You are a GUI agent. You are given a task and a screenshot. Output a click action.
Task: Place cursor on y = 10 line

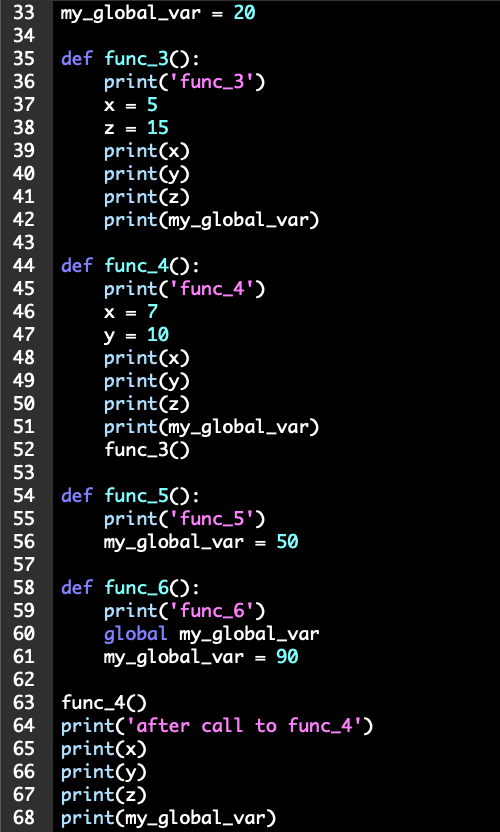[x=136, y=334]
